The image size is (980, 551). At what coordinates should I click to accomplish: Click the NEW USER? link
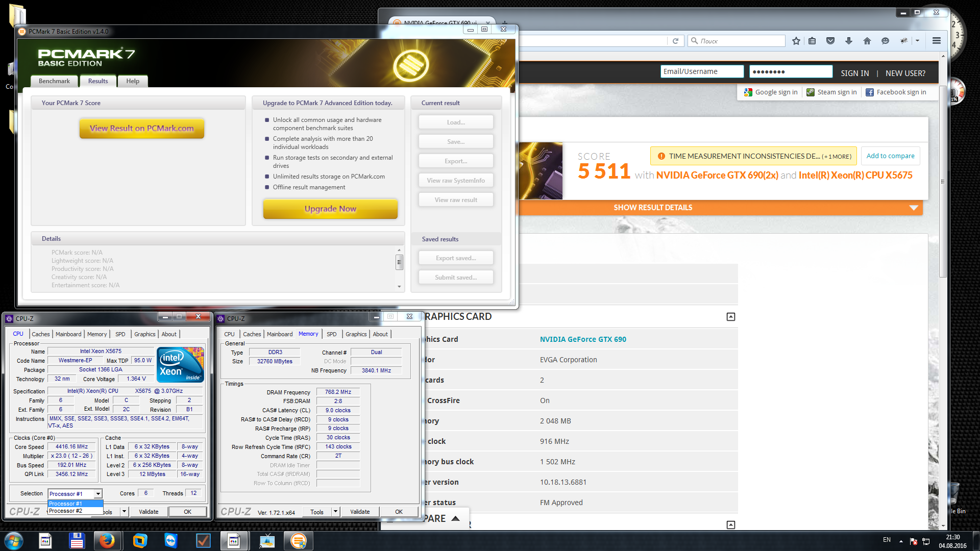pos(905,73)
